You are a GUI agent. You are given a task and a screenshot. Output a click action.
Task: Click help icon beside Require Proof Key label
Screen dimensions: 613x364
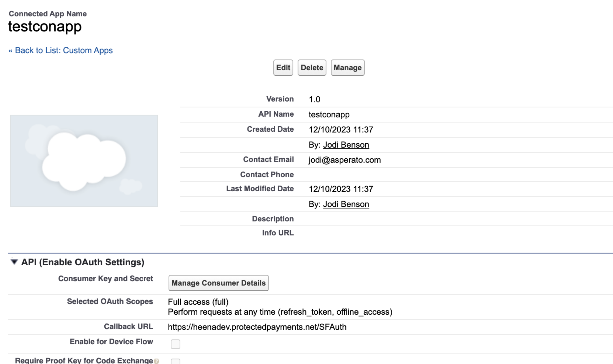click(x=156, y=361)
